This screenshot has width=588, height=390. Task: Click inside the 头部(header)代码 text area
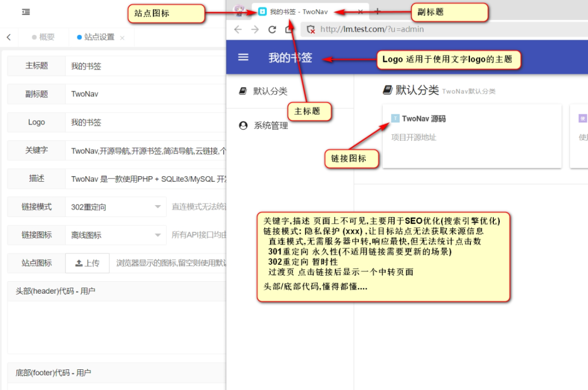click(117, 327)
